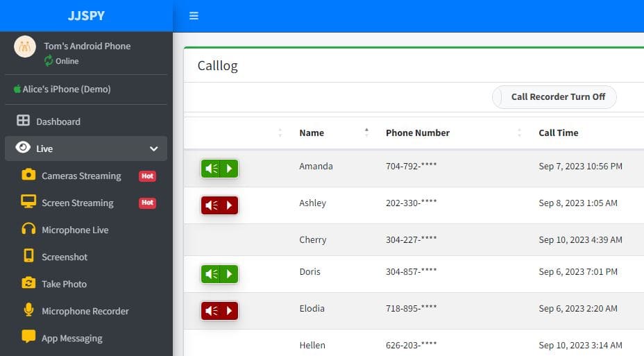
Task: Click speaker icon on Amanda's recording
Action: pyautogui.click(x=211, y=169)
